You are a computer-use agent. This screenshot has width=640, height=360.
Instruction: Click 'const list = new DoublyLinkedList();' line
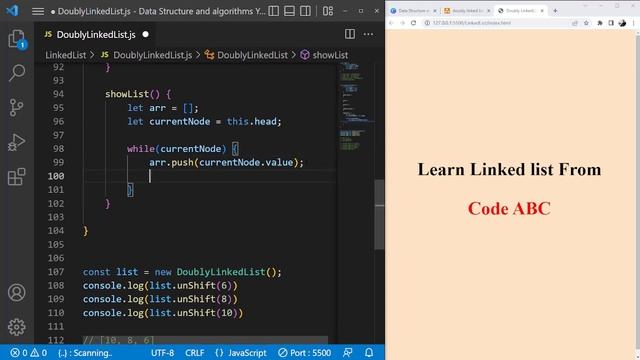[x=182, y=272]
